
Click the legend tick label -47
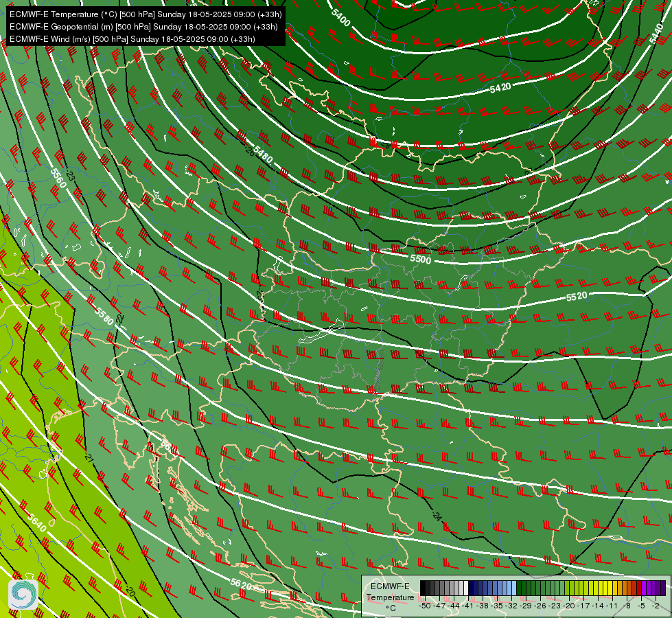click(x=439, y=606)
